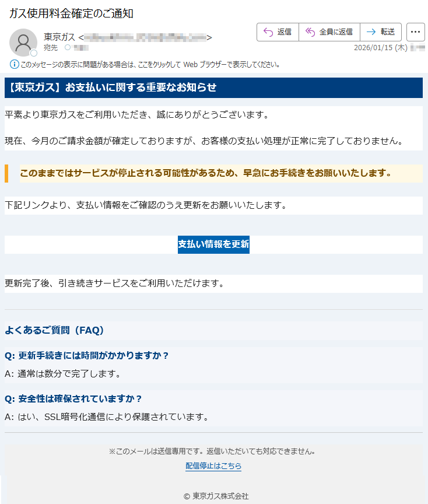Open the more actions ellipsis menu
This screenshot has height=504, width=428.
click(415, 32)
